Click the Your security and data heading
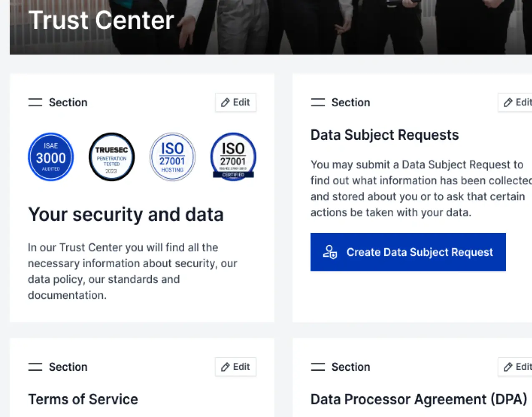Image resolution: width=532 pixels, height=417 pixels. tap(126, 215)
